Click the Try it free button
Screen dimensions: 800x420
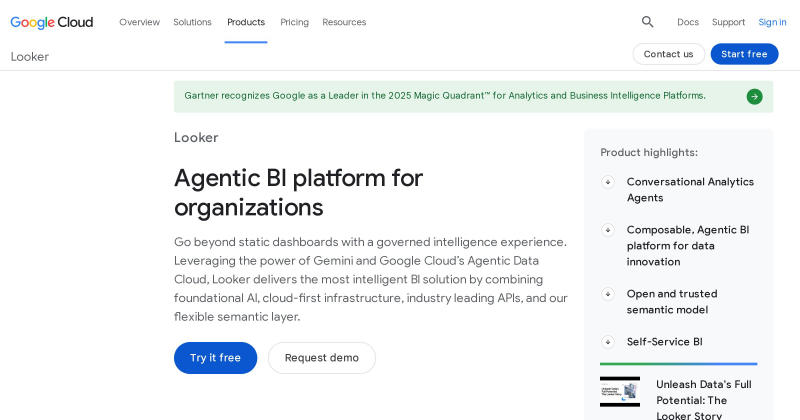(x=215, y=358)
